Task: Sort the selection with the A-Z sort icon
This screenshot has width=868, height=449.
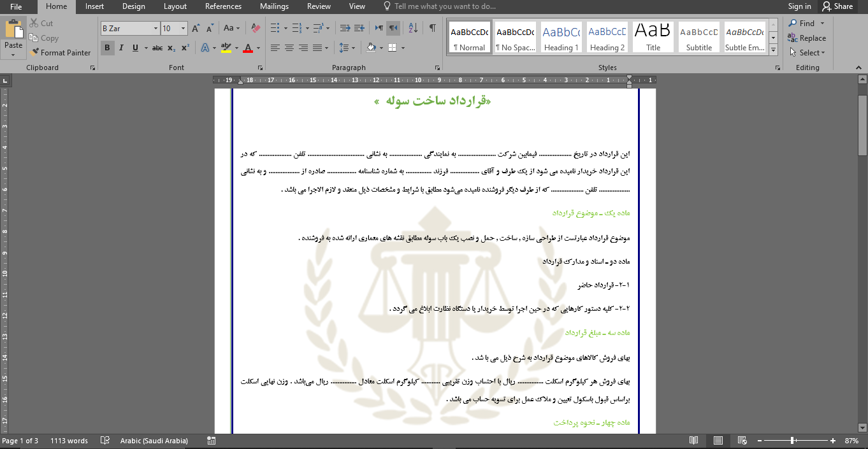Action: tap(413, 28)
